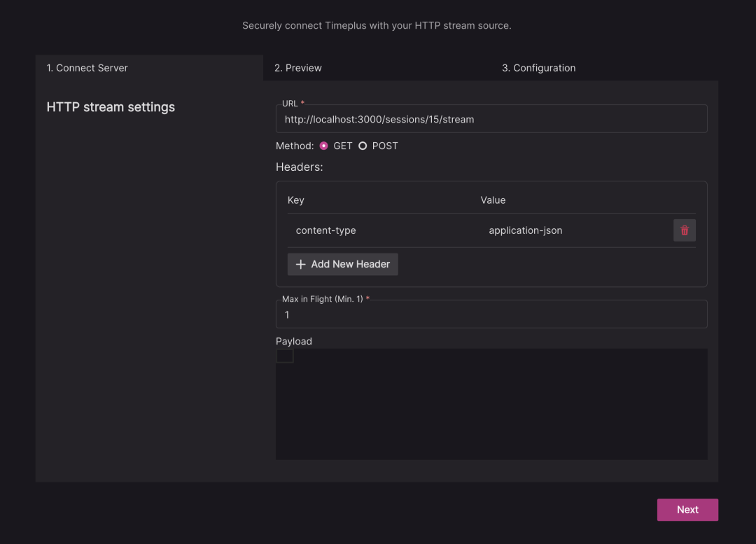Screen dimensions: 756x544
Task: Click the Value column header
Action: tap(493, 200)
